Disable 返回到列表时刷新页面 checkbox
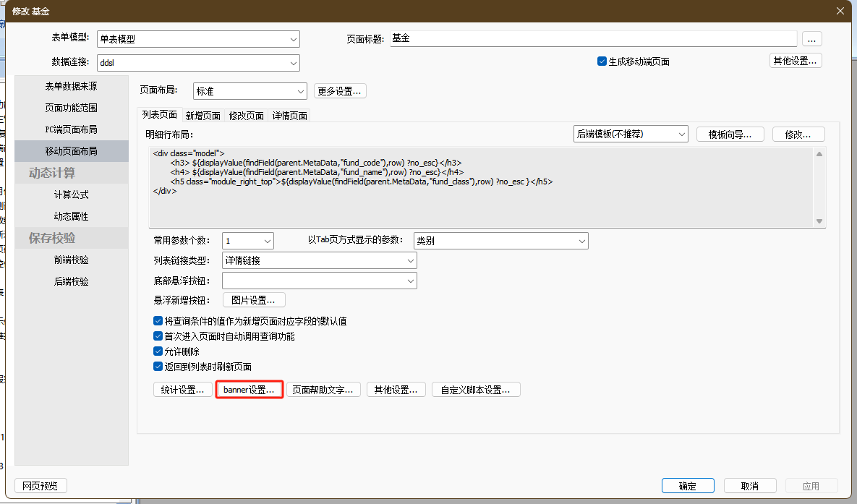 tap(158, 367)
